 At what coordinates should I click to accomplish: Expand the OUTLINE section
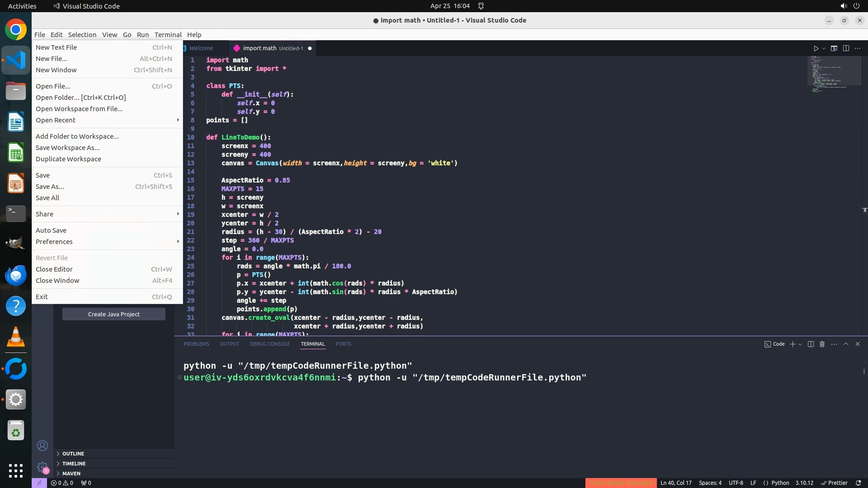(x=73, y=454)
